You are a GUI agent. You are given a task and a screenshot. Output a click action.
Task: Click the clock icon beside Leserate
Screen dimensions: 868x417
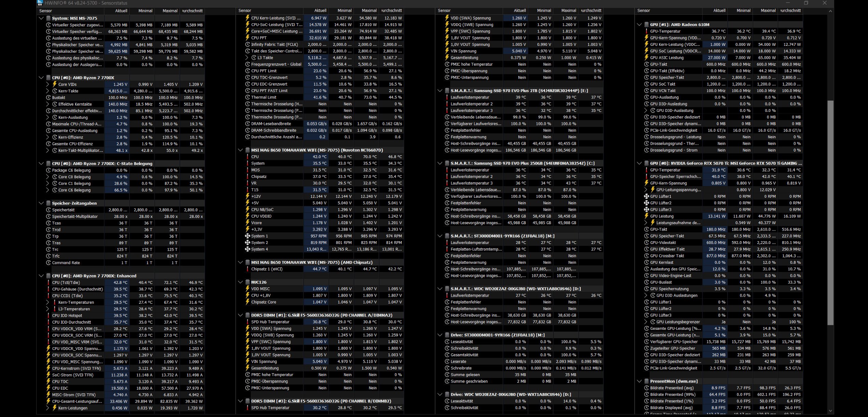(x=447, y=362)
